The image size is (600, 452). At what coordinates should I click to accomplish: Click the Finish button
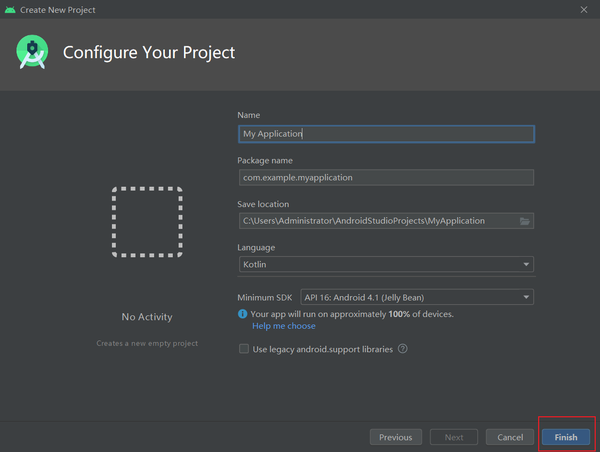pyautogui.click(x=566, y=437)
